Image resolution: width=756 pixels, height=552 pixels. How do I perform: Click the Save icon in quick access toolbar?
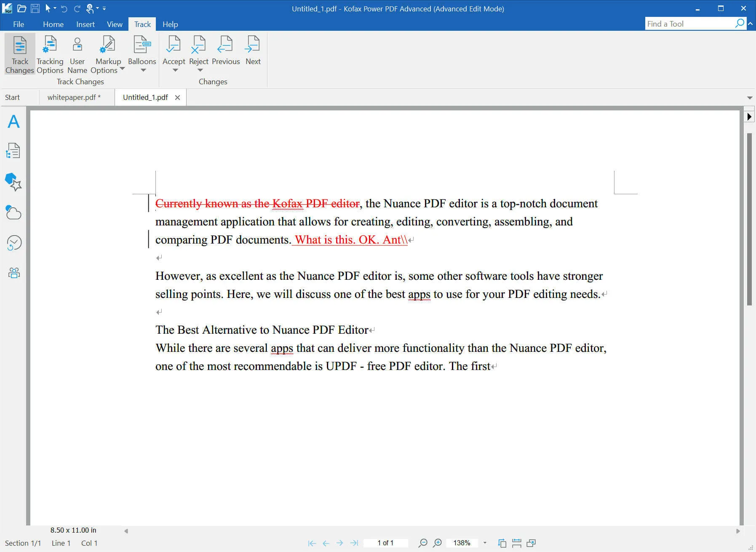35,8
